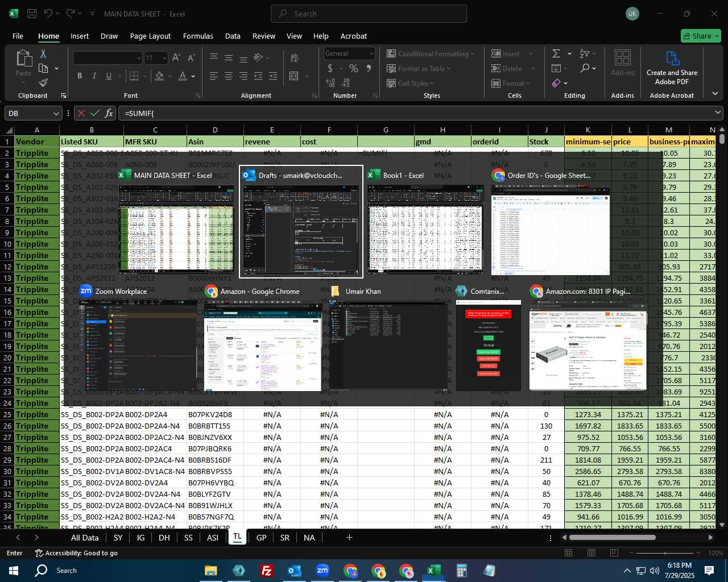The width and height of the screenshot is (728, 582).
Task: Open FileZilla from taskbar
Action: pos(266,571)
